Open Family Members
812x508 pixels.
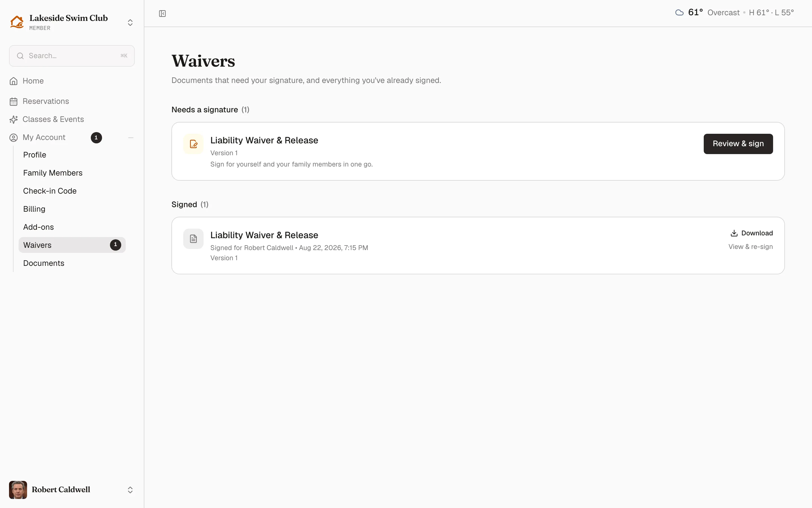coord(72,173)
